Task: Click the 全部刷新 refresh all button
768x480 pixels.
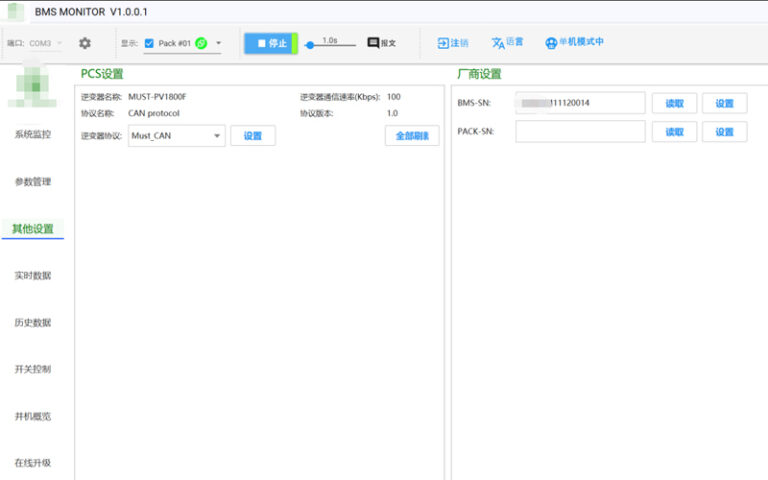Action: [411, 136]
